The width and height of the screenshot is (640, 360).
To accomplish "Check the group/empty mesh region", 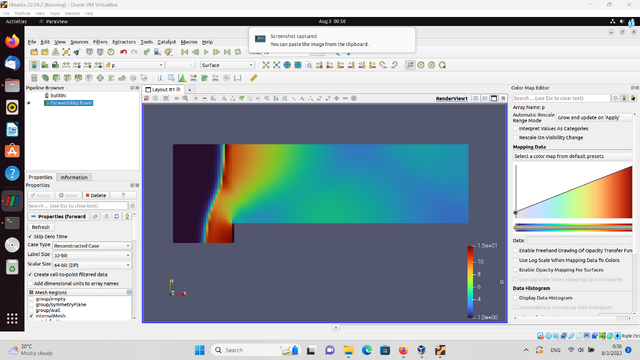I will (31, 299).
